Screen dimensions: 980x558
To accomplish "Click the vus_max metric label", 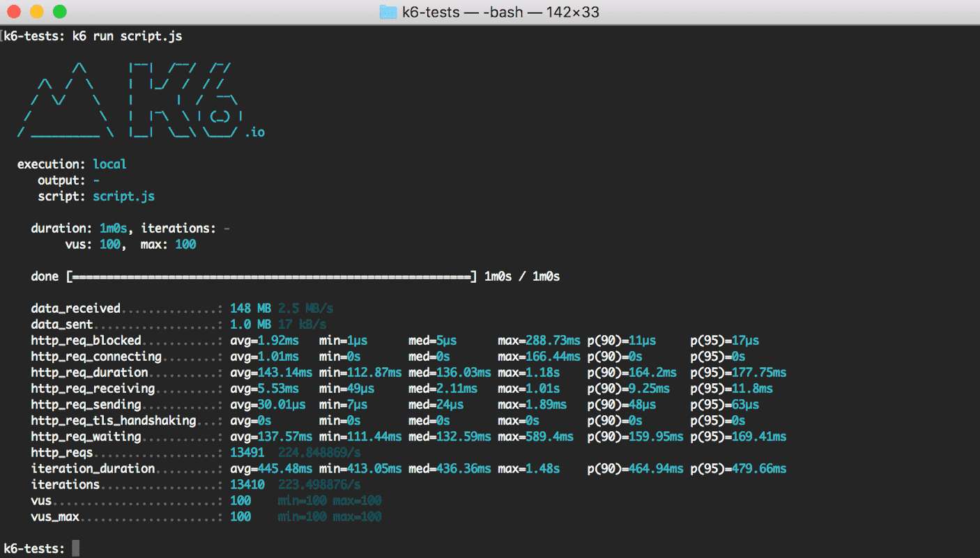I will pyautogui.click(x=55, y=517).
